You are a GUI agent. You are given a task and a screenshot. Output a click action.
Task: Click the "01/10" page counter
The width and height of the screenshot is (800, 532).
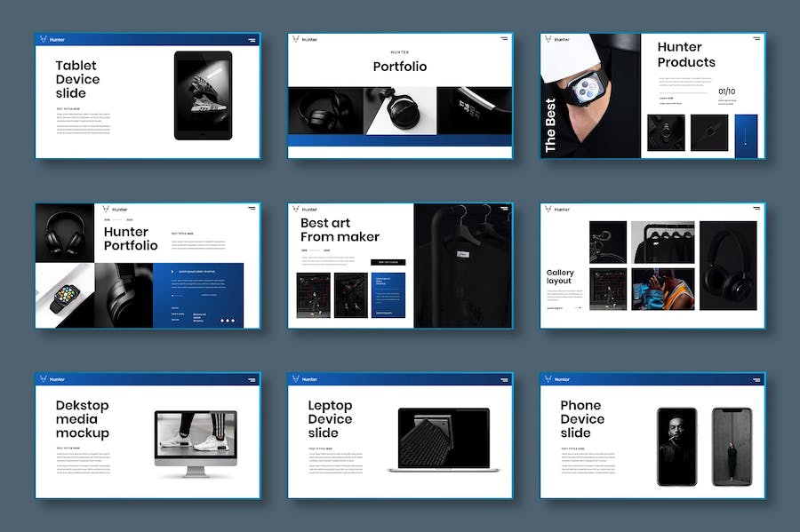tap(726, 91)
